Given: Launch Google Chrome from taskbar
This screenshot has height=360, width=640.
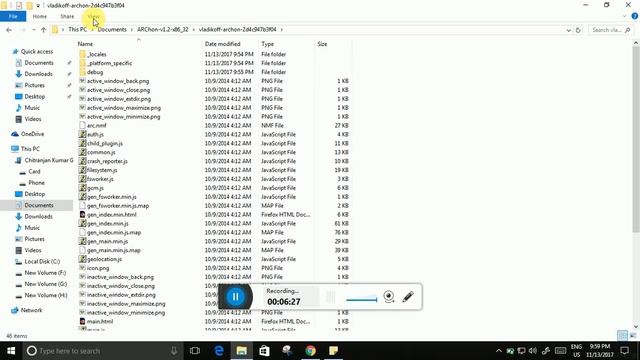Looking at the screenshot, I should [x=310, y=351].
